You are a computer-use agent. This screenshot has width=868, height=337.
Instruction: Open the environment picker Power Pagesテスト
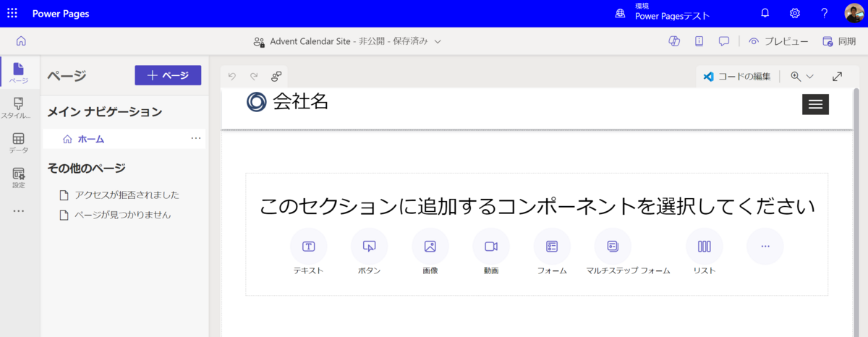point(663,13)
